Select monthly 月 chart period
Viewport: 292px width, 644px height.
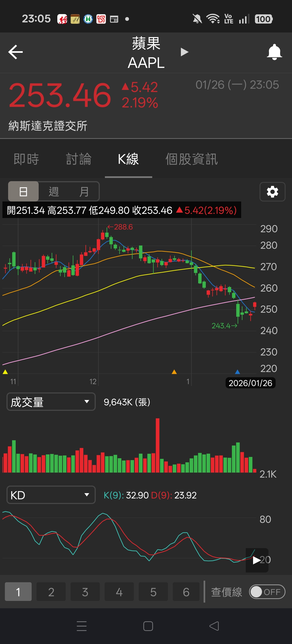84,191
